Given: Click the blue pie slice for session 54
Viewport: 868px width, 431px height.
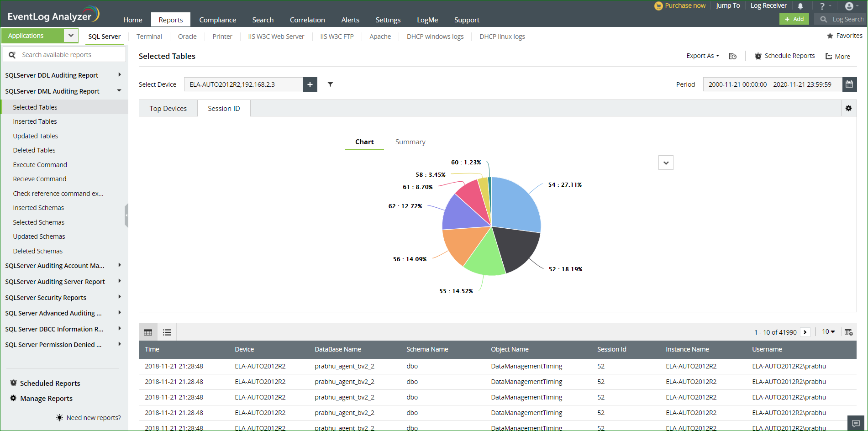Looking at the screenshot, I should [514, 203].
